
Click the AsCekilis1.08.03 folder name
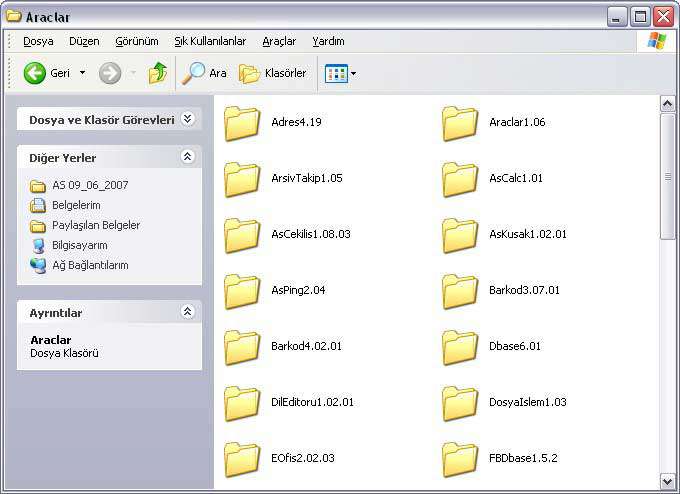[x=311, y=234]
